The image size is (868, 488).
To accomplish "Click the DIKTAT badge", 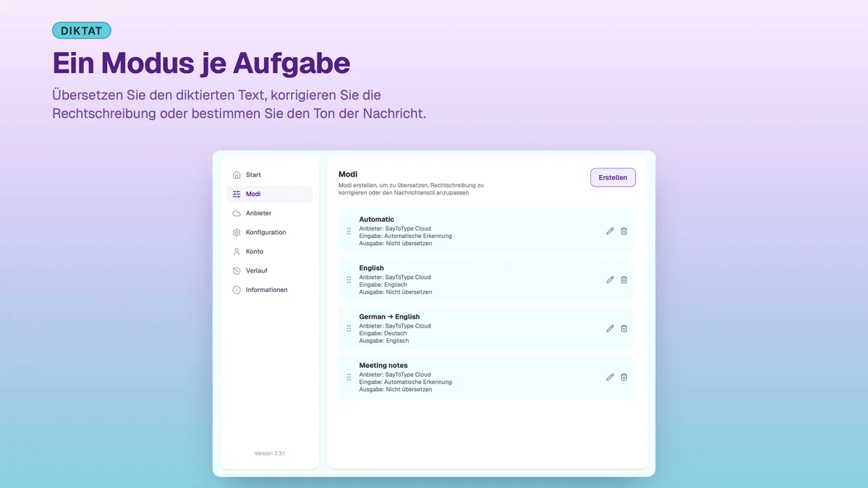I will pyautogui.click(x=82, y=30).
